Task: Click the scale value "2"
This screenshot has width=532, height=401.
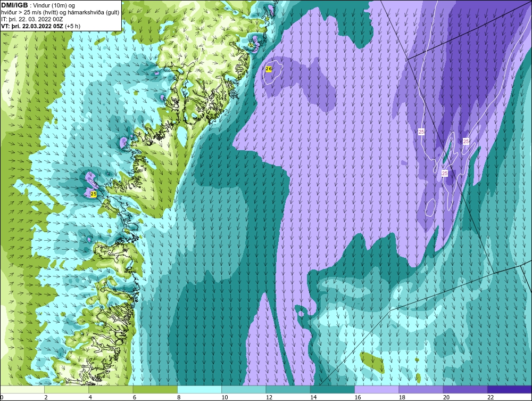Action: tap(46, 397)
